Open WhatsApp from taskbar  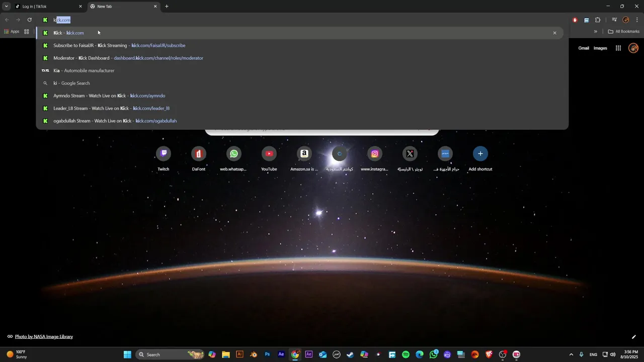pos(433,354)
